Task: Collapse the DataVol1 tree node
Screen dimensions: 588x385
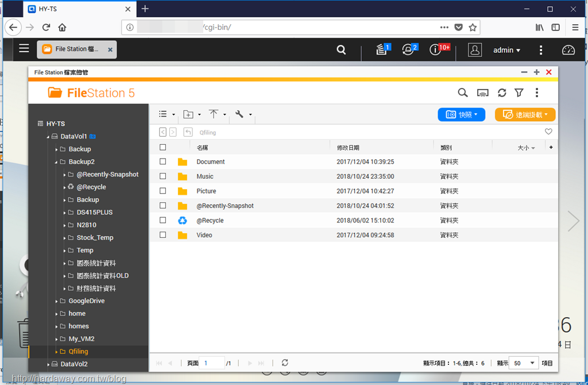Action: [x=48, y=137]
